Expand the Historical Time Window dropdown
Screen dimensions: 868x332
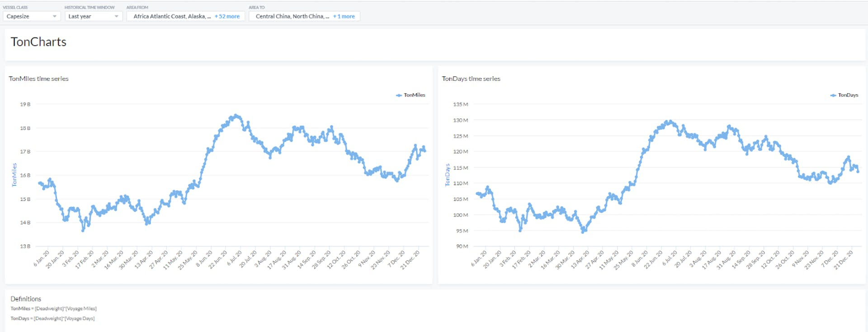point(93,16)
